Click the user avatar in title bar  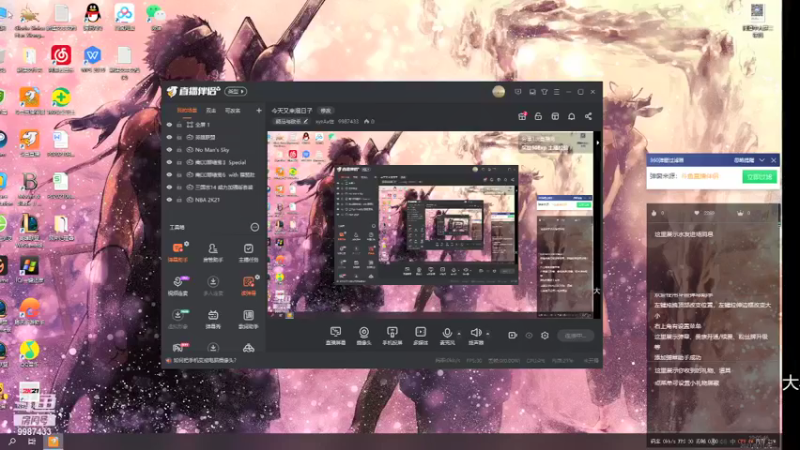pyautogui.click(x=498, y=91)
